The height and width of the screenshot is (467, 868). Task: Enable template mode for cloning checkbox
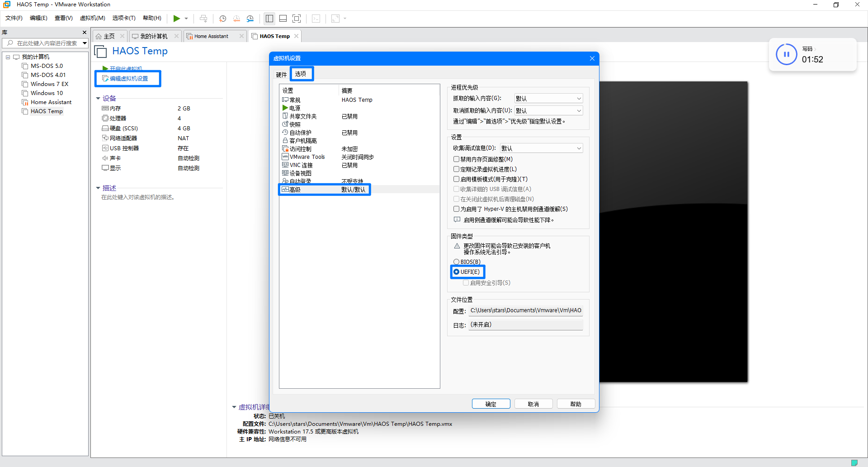point(457,179)
